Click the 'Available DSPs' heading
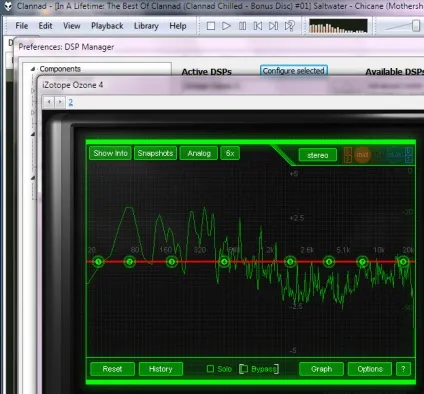The width and height of the screenshot is (424, 394). [x=395, y=72]
